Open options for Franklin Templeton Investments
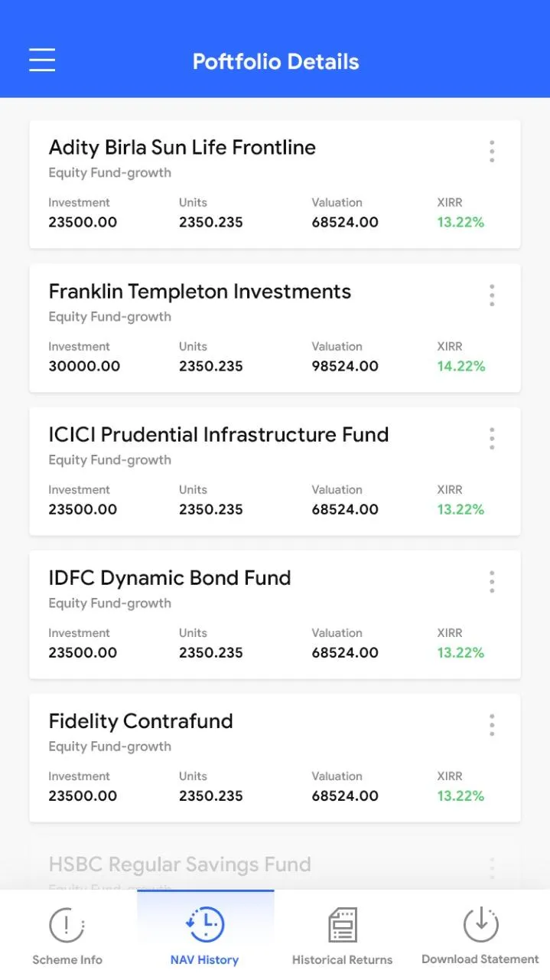550x980 pixels. [492, 295]
